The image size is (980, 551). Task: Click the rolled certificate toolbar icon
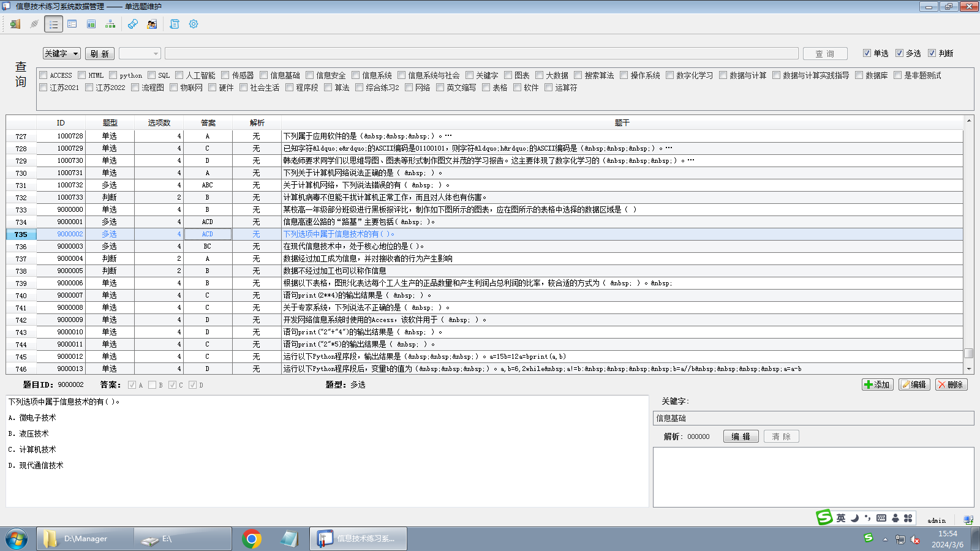point(133,24)
